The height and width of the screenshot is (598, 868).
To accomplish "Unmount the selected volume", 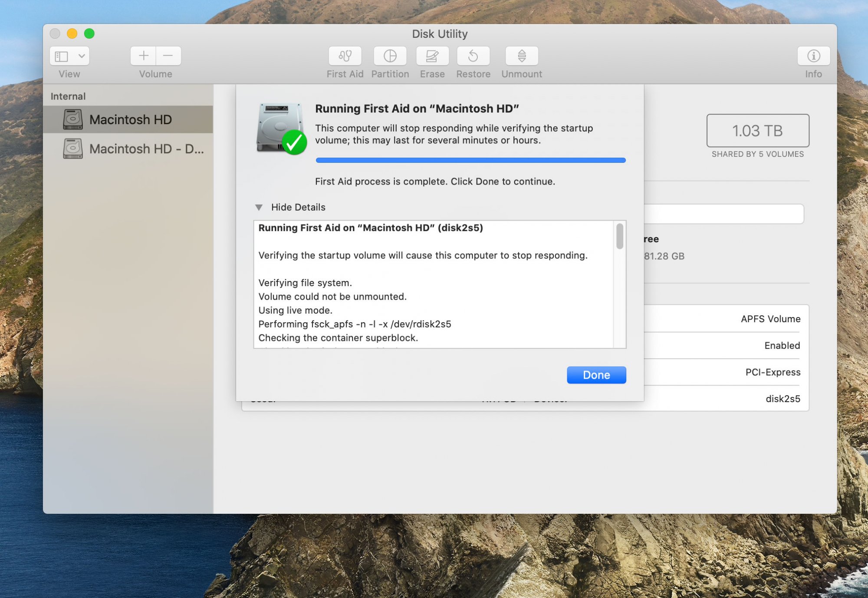I will (522, 56).
